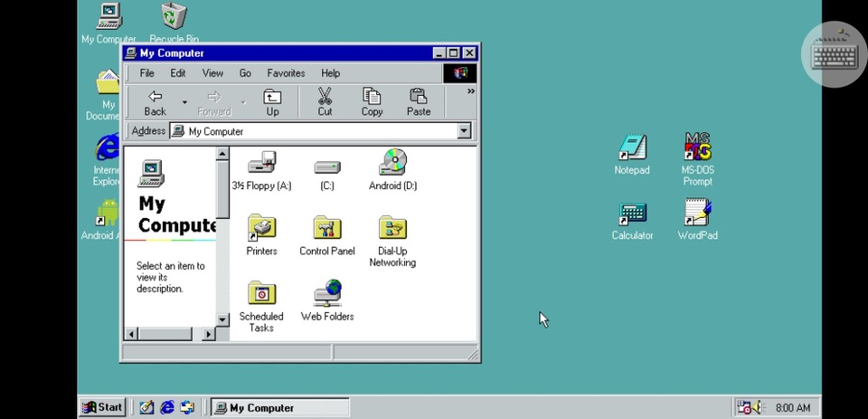
Task: Open the Start menu
Action: [102, 407]
